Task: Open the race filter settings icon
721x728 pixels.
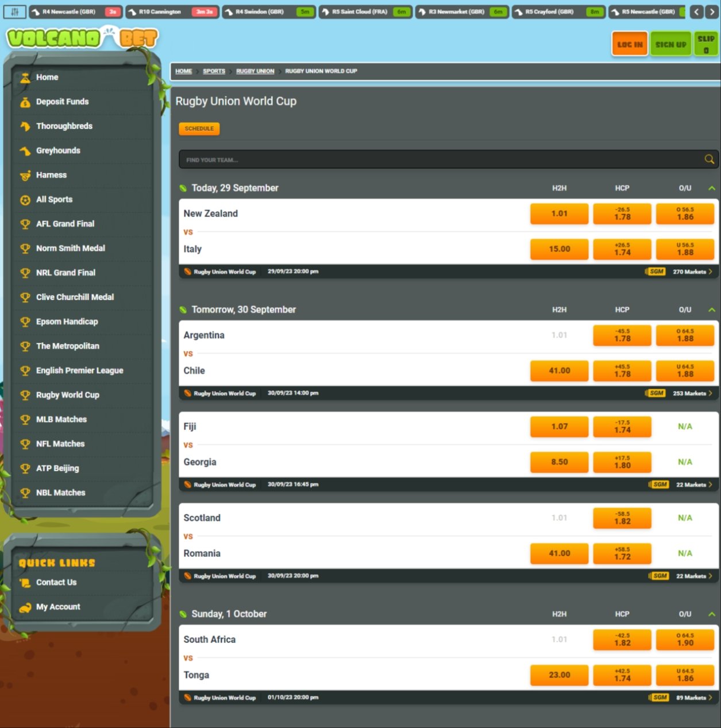Action: coord(15,11)
